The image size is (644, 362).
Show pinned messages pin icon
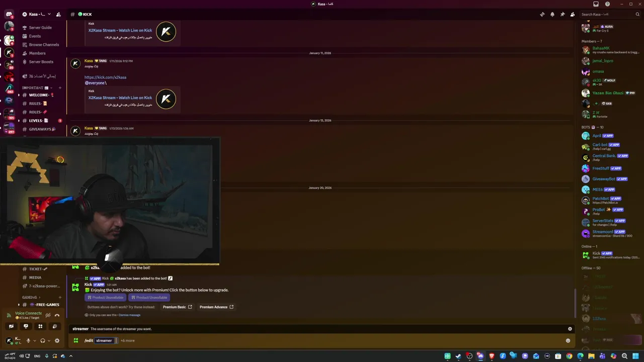coord(562,14)
